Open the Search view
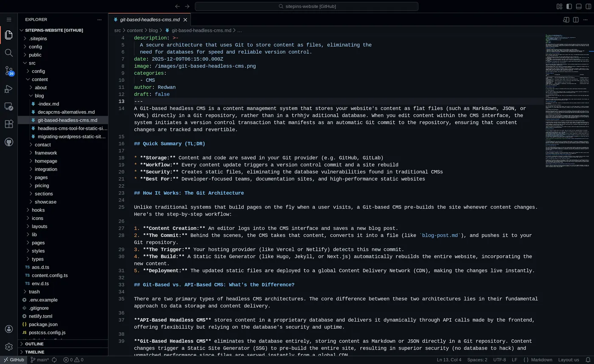 coord(8,53)
